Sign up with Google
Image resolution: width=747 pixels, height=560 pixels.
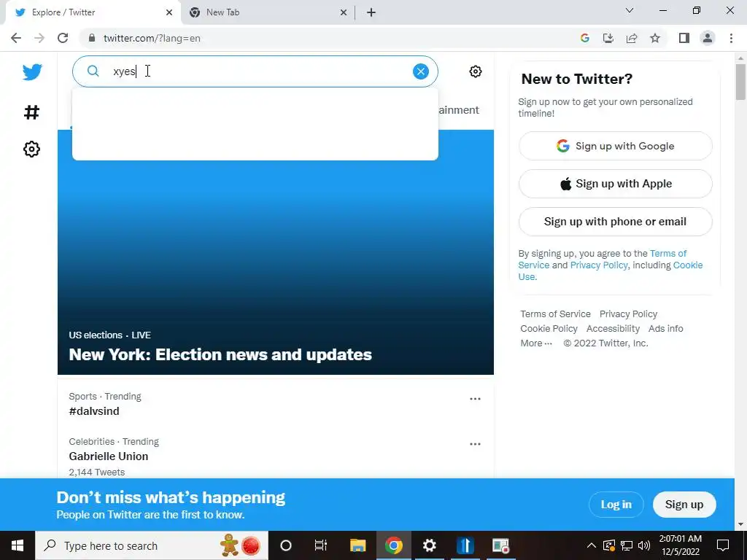point(616,146)
